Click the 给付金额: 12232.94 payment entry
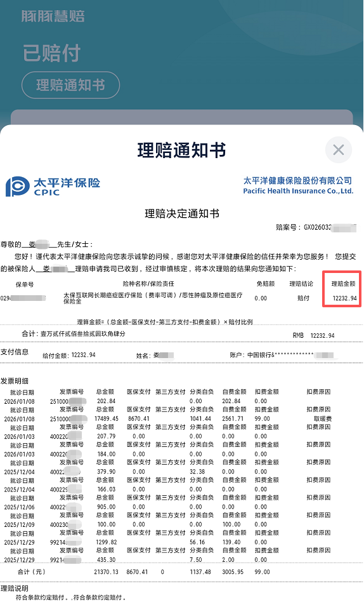Viewport: 364px width, 612px height. 69,355
